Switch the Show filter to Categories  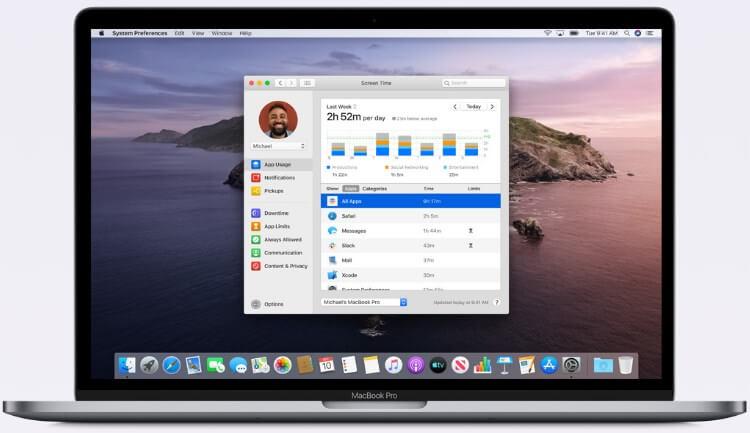(x=375, y=189)
